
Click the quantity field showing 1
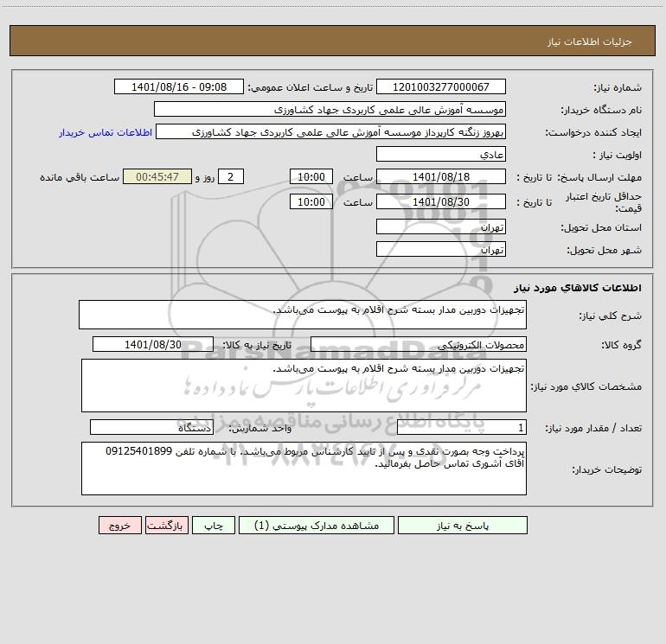tap(462, 428)
